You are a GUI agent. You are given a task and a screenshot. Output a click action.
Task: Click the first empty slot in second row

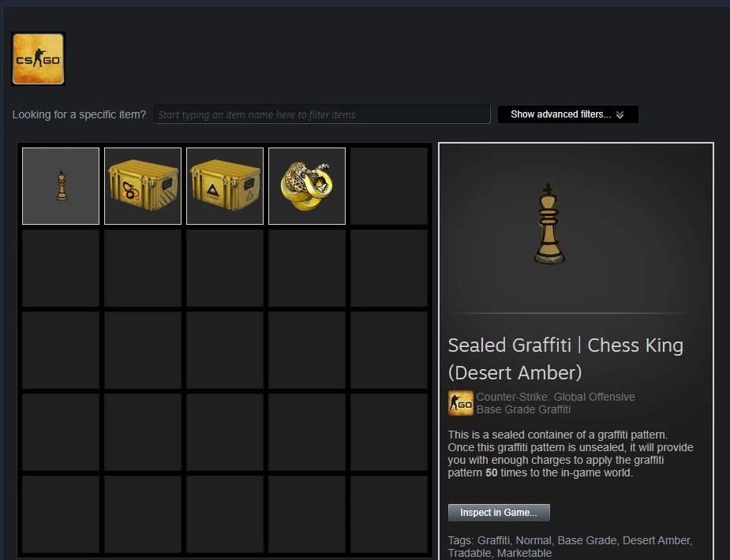[x=61, y=268]
